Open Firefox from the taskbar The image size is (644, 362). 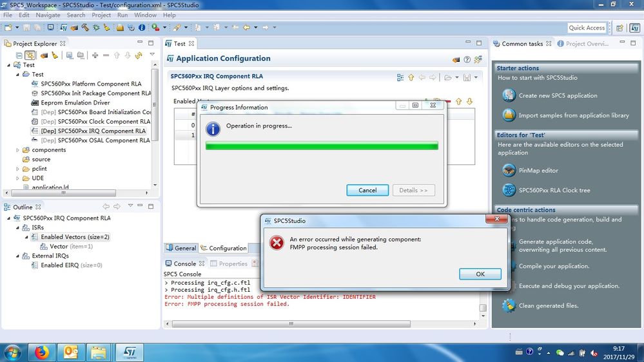coord(41,352)
